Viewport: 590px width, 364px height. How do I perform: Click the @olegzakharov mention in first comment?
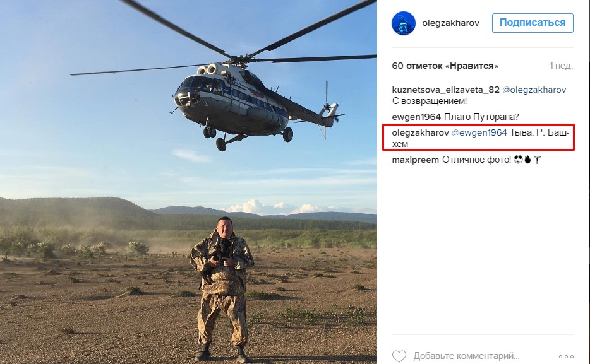pos(534,90)
